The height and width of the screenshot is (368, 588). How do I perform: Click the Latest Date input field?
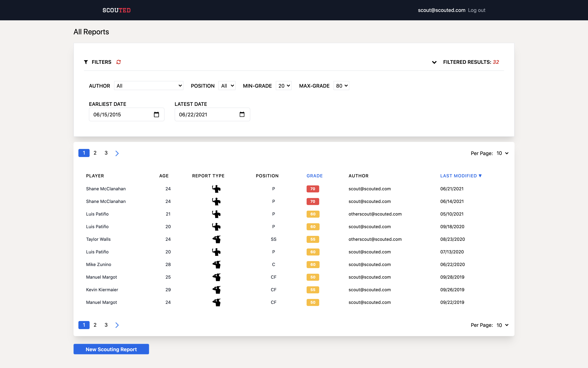coord(212,114)
